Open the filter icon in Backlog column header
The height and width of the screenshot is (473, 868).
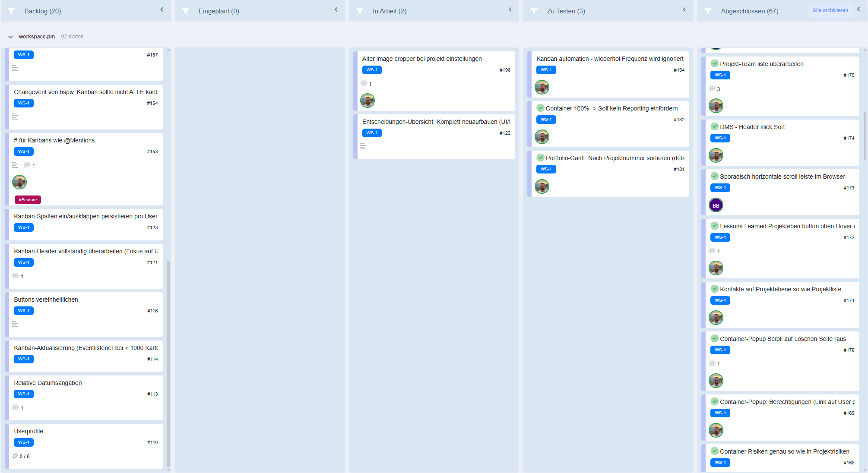click(x=12, y=11)
